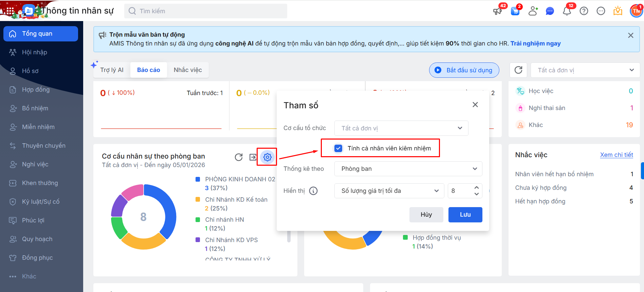
Task: Open the notifications bell
Action: [x=567, y=11]
